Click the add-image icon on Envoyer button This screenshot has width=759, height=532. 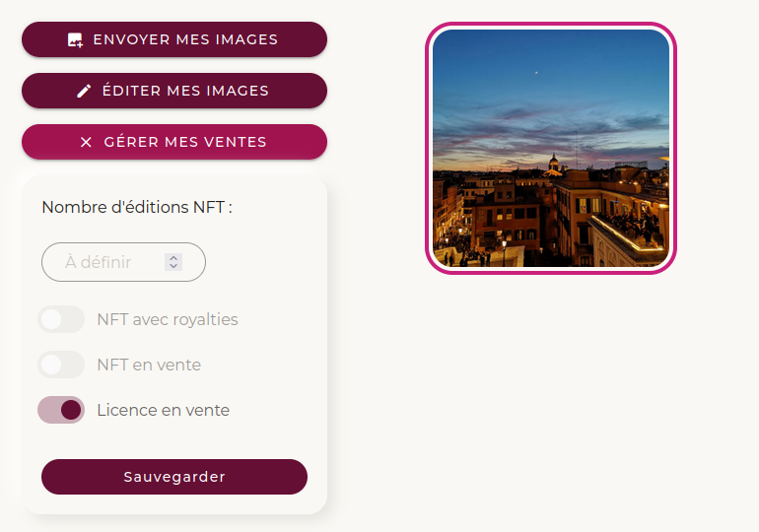pyautogui.click(x=75, y=40)
